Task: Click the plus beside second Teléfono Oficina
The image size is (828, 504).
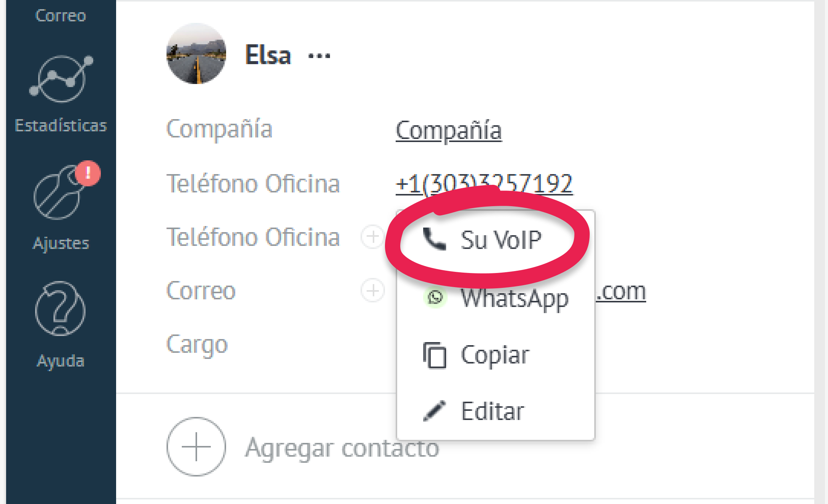Action: pyautogui.click(x=373, y=237)
